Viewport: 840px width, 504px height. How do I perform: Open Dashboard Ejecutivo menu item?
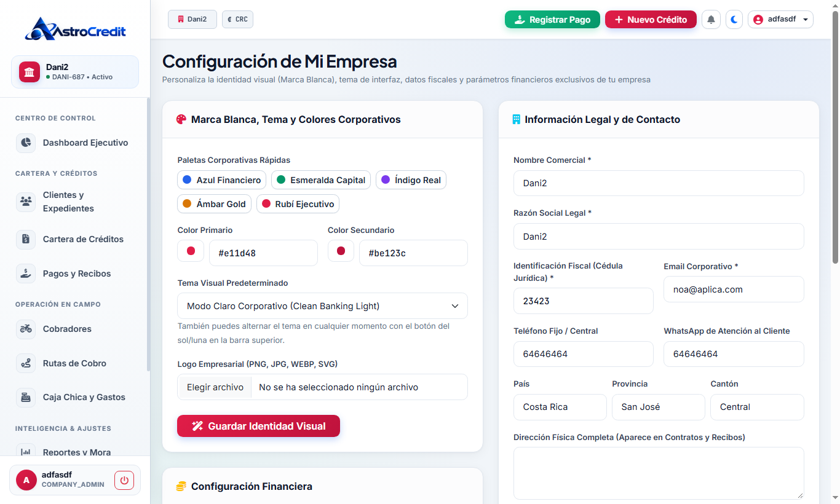click(75, 143)
